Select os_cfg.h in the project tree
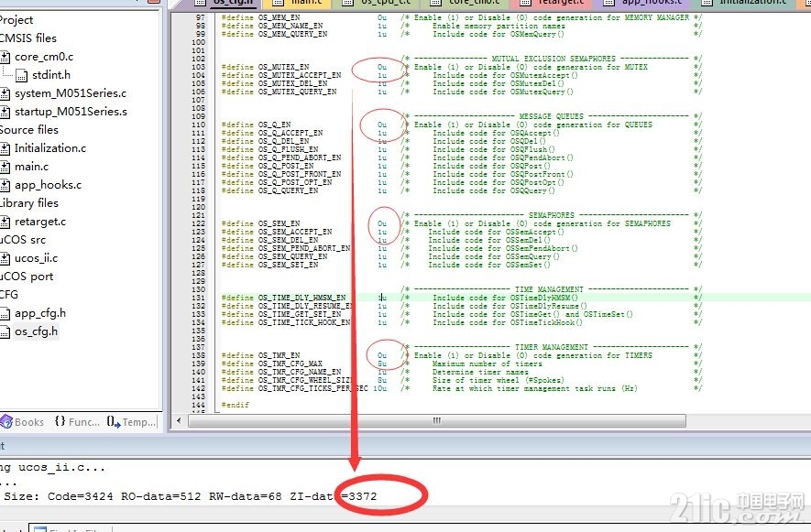811x532 pixels. click(x=37, y=331)
